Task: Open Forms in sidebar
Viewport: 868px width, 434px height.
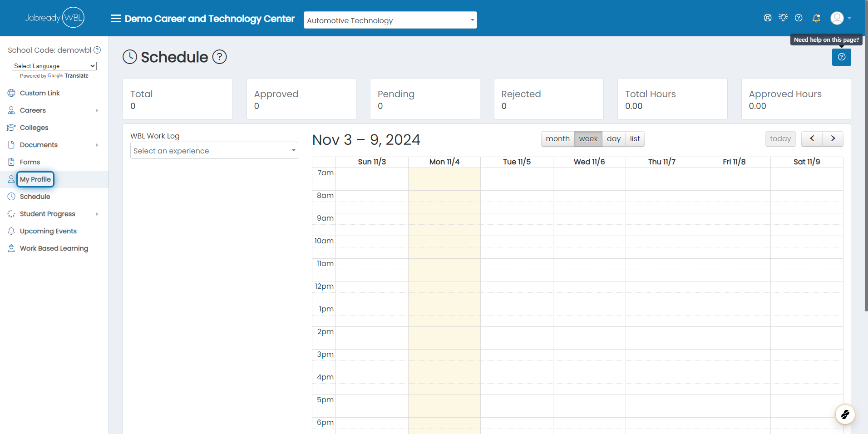Action: (30, 162)
